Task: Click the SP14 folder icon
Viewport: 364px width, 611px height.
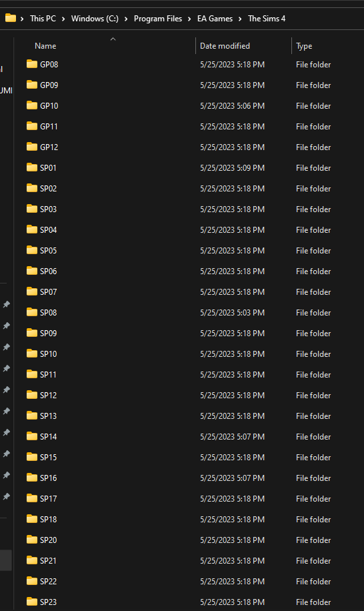Action: tap(32, 436)
